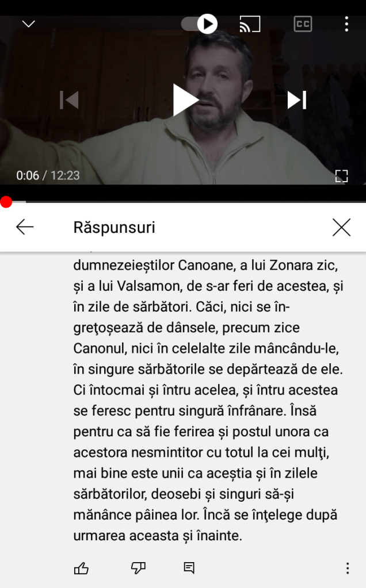
Task: Go back with the left arrow
Action: pos(25,227)
